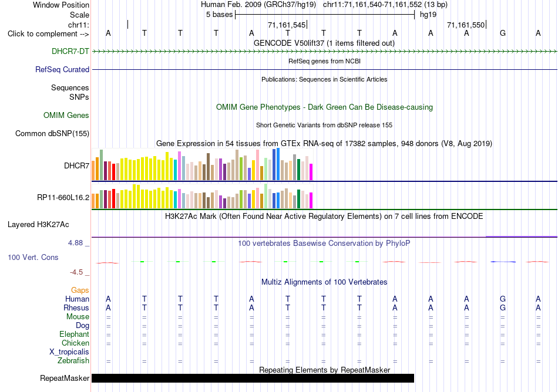Open 'Multiz Alignments of 100 Vertebrates' title

pos(324,282)
